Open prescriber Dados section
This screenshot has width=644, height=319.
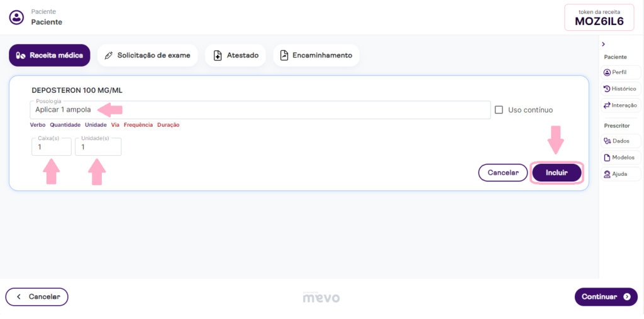[x=621, y=141]
